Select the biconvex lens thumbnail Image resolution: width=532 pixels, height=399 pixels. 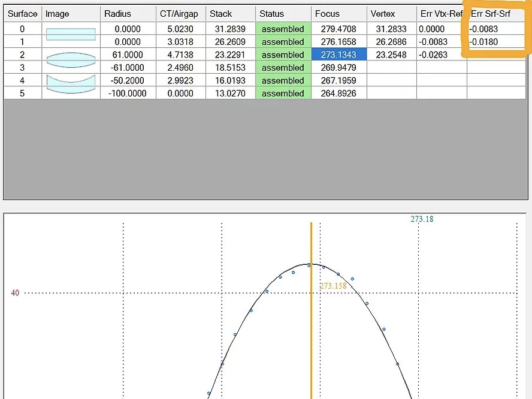click(x=71, y=60)
